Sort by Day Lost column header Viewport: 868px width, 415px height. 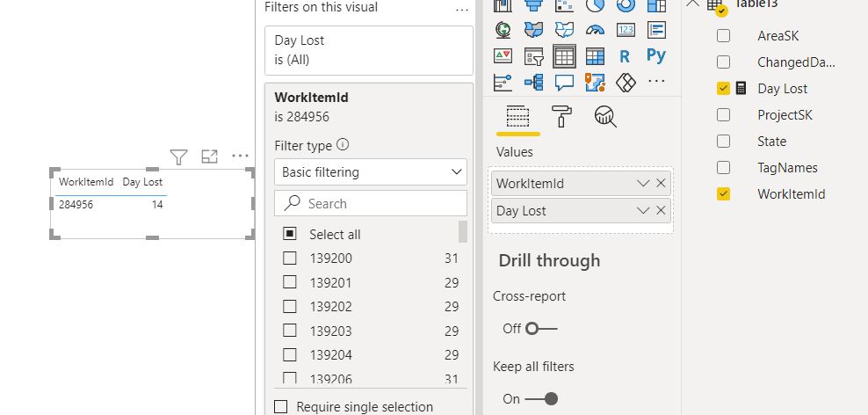click(x=143, y=182)
